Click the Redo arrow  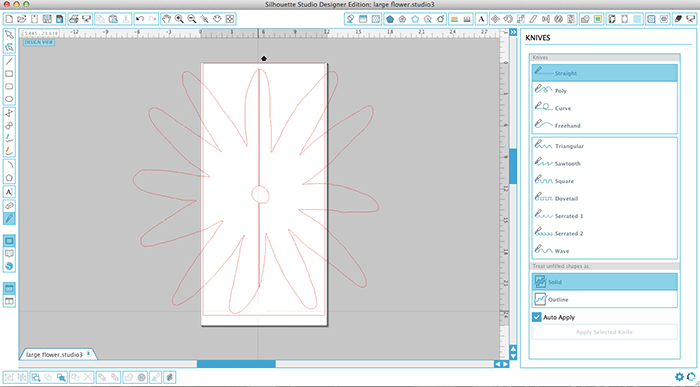point(153,19)
